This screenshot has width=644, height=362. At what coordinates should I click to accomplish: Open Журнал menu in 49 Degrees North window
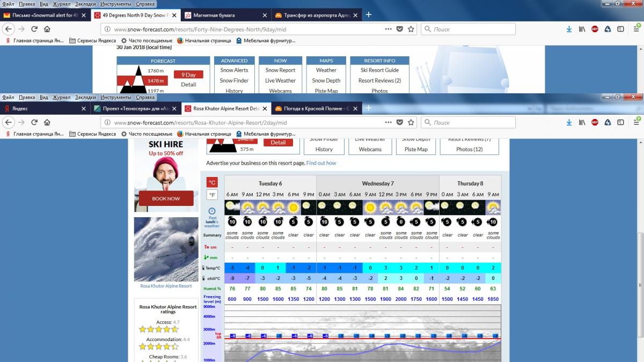pyautogui.click(x=61, y=4)
